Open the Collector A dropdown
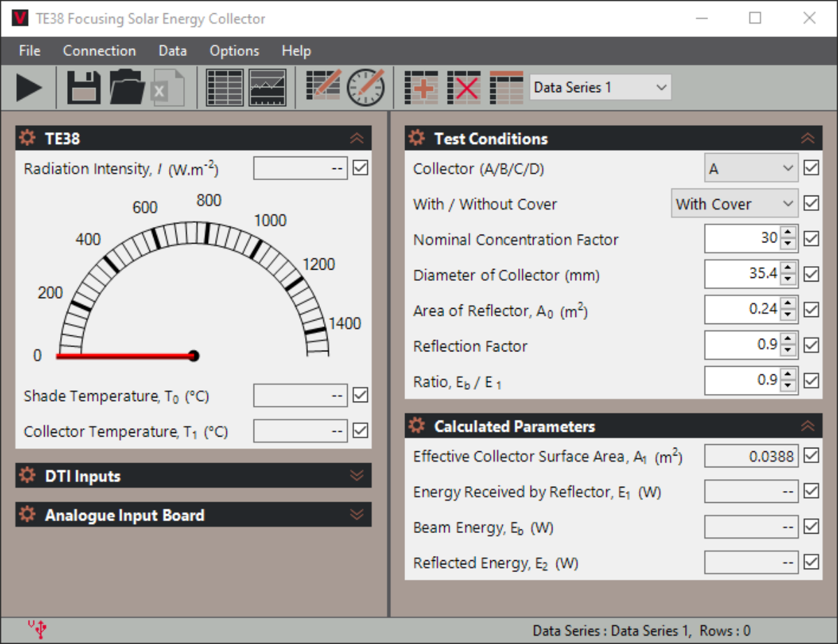 tap(751, 168)
